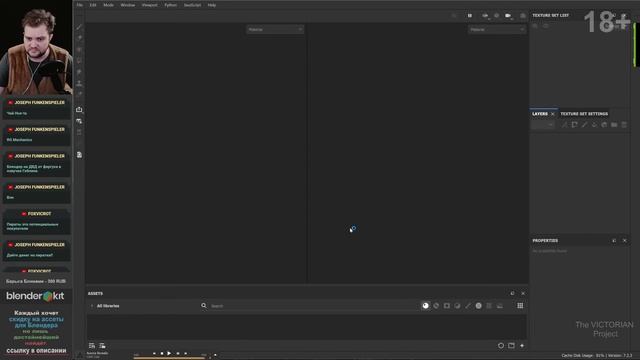Select the Clone stamp tool

pyautogui.click(x=79, y=83)
